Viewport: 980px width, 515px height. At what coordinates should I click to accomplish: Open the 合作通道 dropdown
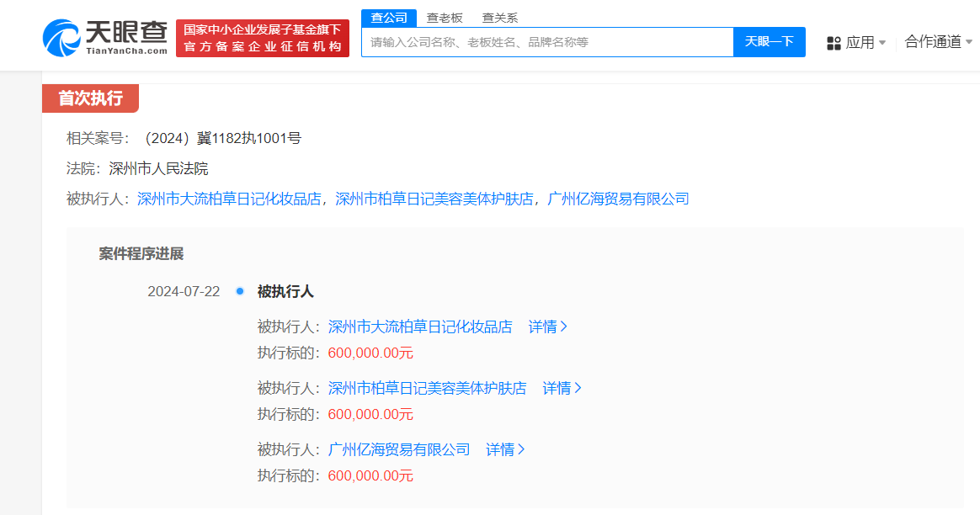click(929, 42)
